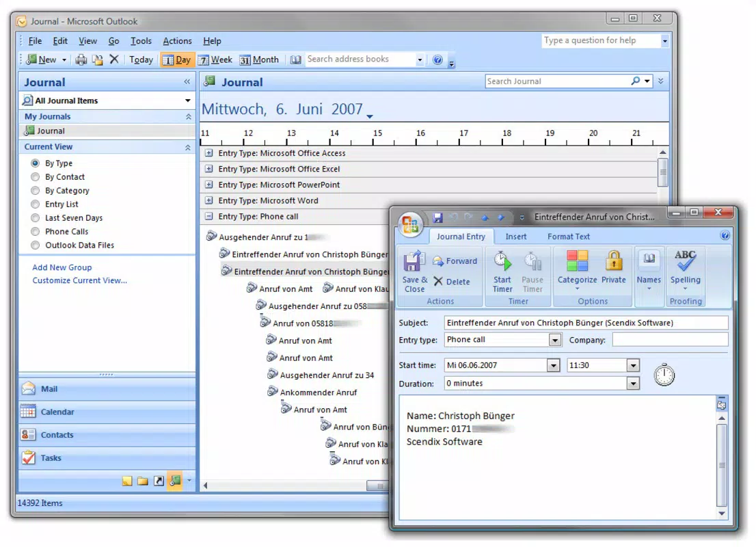This screenshot has height=547, width=756.
Task: Open the address book icon in toolbar
Action: 295,59
